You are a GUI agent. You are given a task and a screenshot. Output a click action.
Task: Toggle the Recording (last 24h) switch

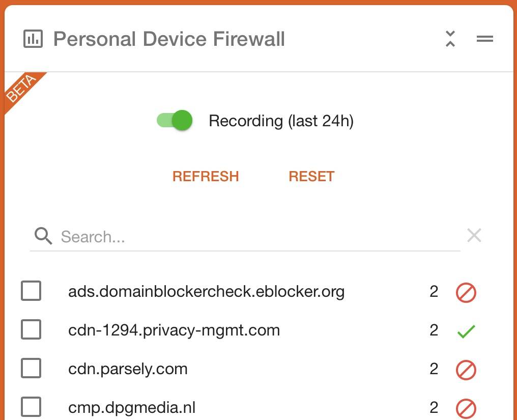175,121
